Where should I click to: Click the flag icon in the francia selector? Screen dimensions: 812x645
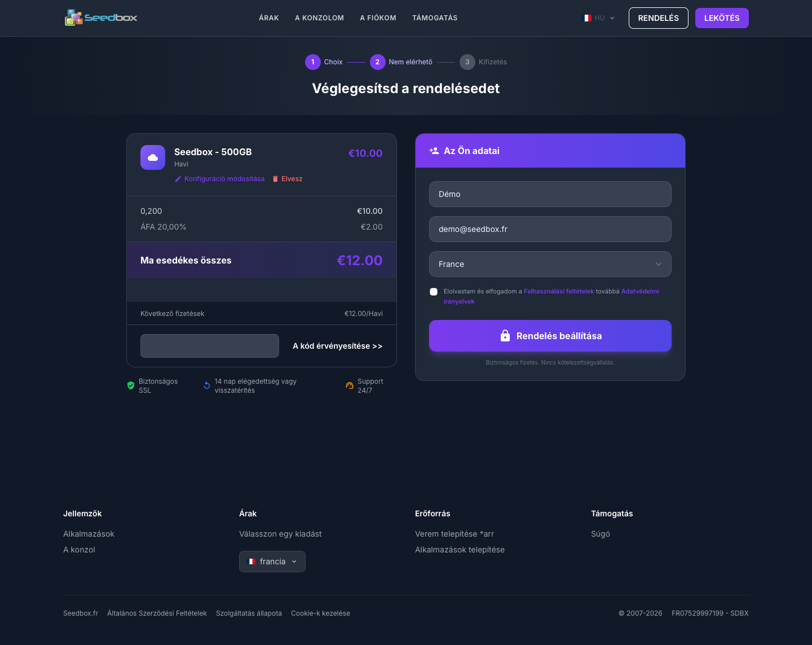click(x=252, y=561)
